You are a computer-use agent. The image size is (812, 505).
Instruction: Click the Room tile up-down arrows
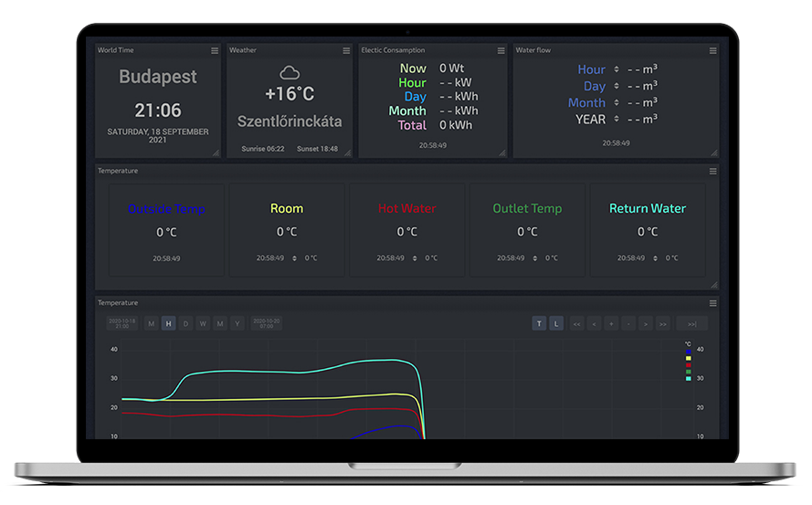point(295,258)
